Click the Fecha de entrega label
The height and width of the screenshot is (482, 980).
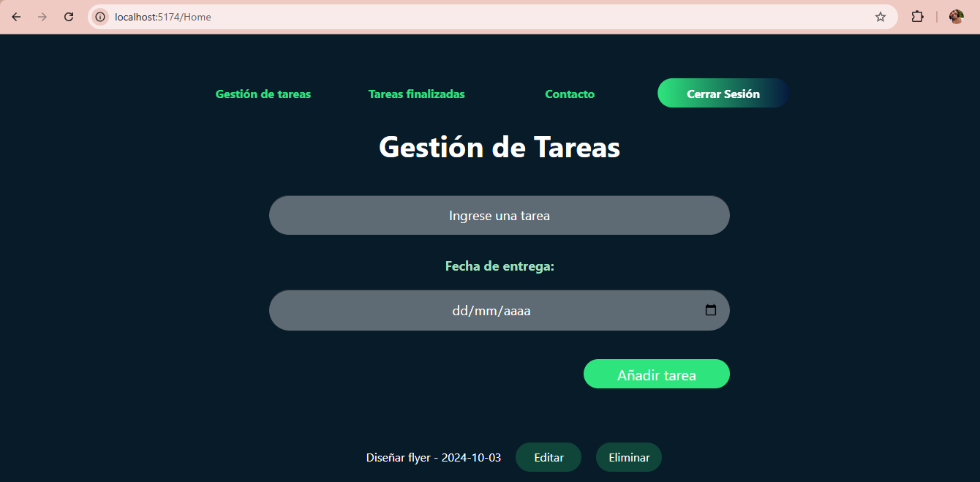pos(499,266)
